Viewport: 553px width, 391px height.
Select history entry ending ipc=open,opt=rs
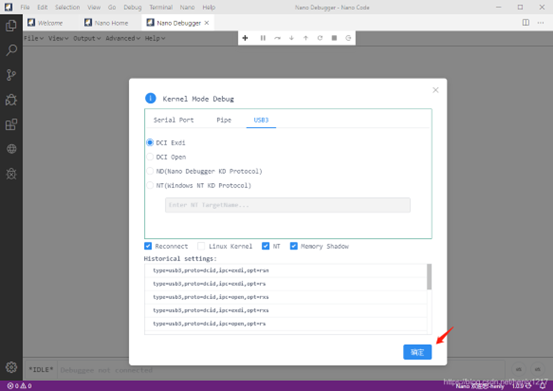[286, 324]
